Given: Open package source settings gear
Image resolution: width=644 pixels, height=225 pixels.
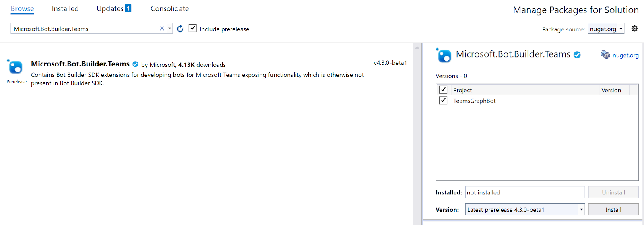Looking at the screenshot, I should pos(635,29).
